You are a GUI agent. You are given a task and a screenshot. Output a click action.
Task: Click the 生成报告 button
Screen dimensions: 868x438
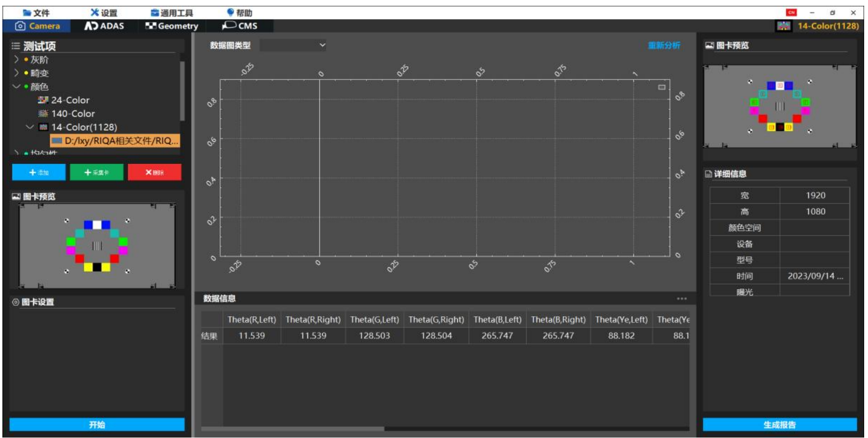[779, 425]
